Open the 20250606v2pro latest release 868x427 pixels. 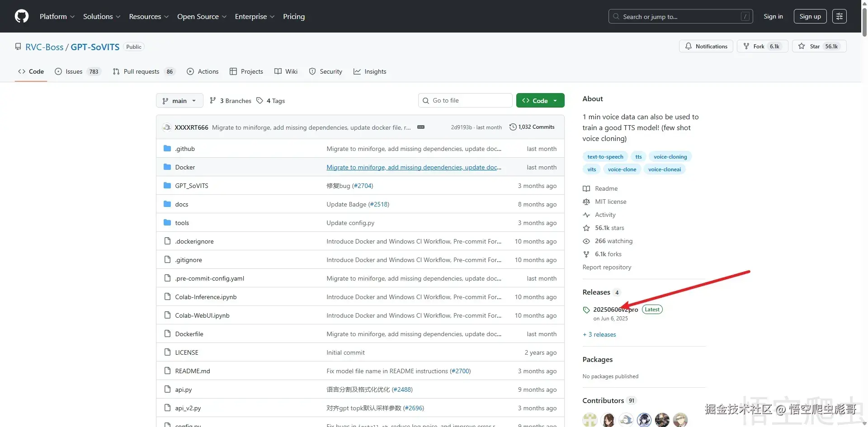click(615, 310)
